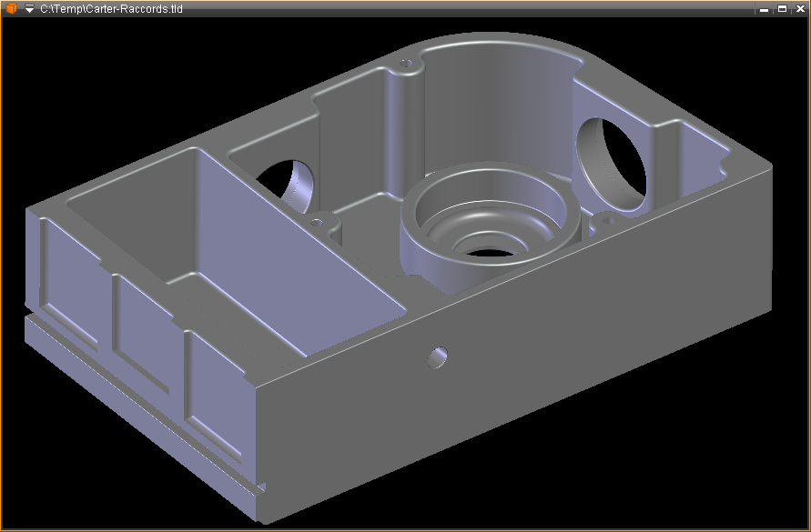Screen dimensions: 811x532
Task: Select the large circular hole in right wall
Action: (x=611, y=159)
